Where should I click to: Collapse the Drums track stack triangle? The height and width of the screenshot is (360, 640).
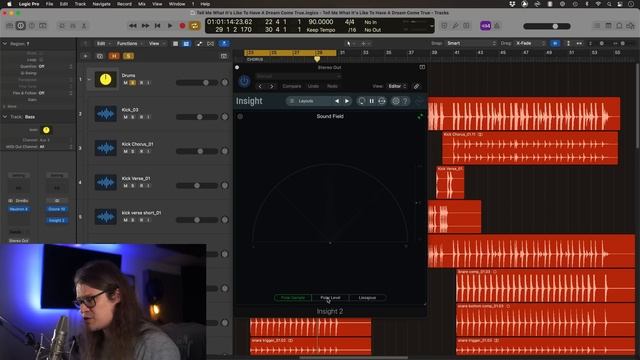click(89, 79)
